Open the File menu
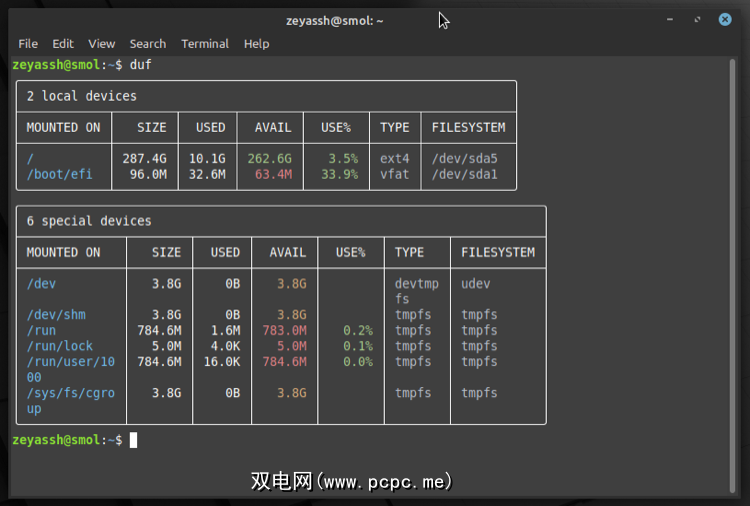Viewport: 750px width, 506px height. (28, 44)
